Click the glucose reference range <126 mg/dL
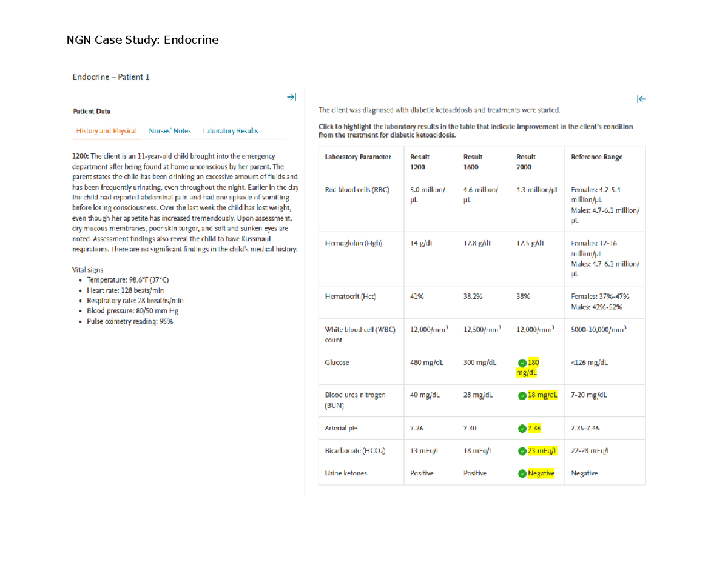Screen dimensions: 728x562 click(590, 363)
